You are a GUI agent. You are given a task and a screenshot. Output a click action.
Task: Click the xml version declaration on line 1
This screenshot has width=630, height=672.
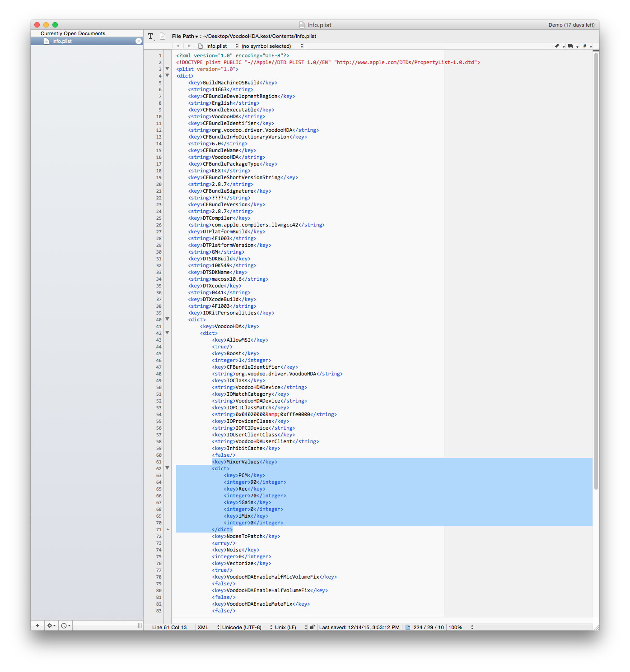coord(233,56)
